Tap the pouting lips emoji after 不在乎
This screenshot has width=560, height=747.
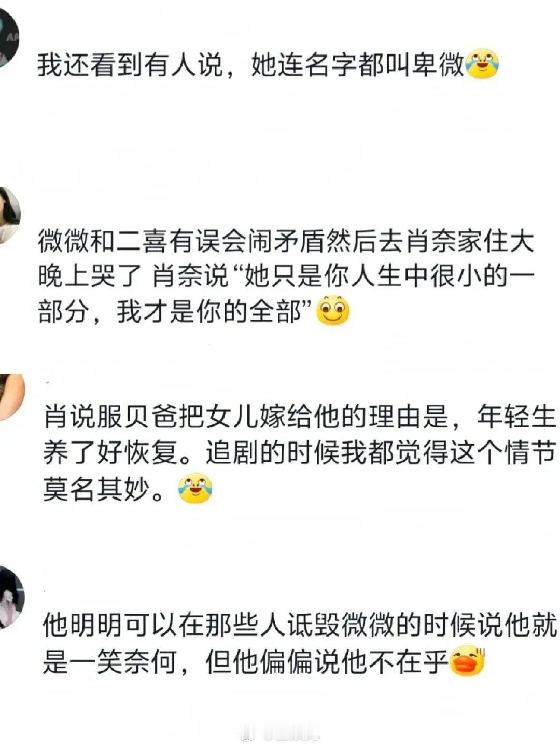click(x=467, y=661)
